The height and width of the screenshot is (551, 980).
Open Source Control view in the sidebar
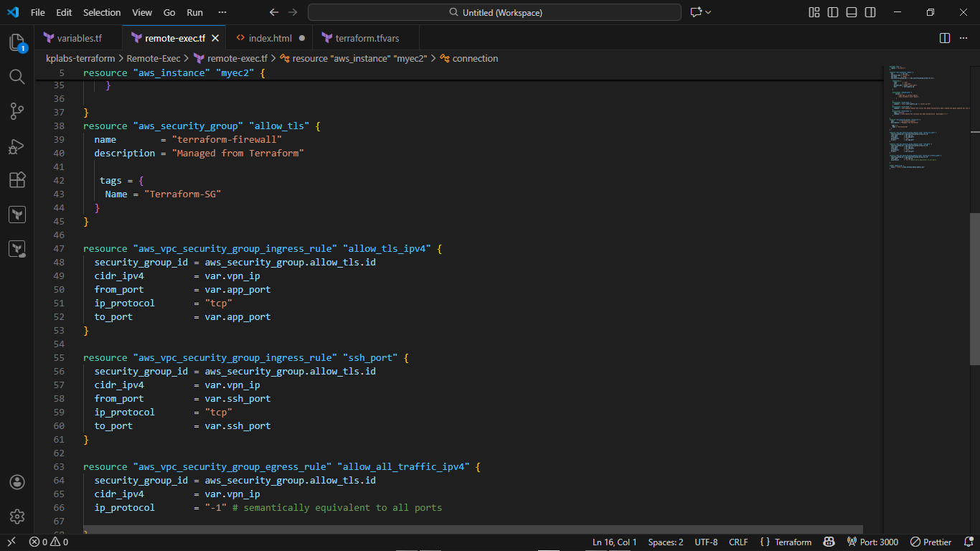pos(17,111)
